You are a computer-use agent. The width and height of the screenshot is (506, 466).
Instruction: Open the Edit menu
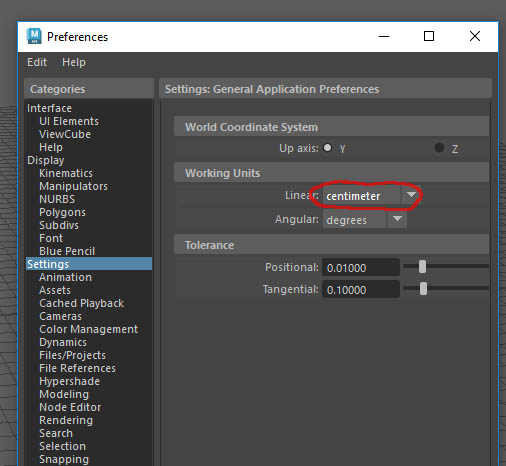coord(37,62)
